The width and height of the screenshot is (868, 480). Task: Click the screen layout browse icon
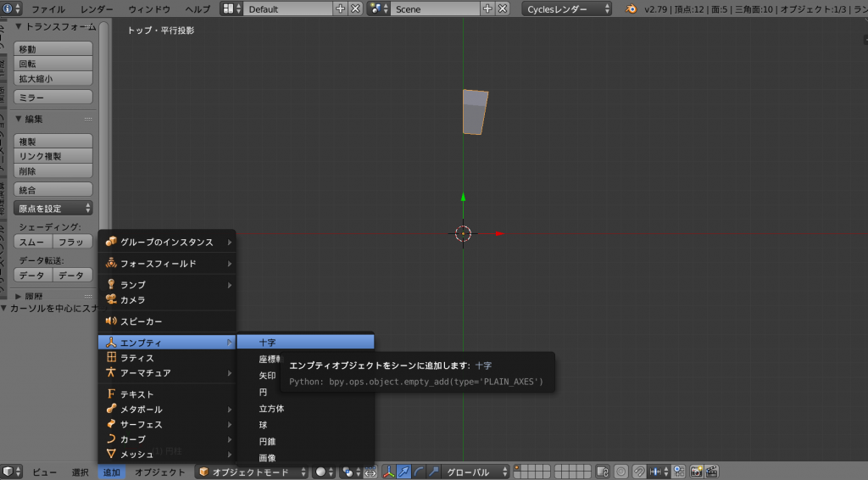coord(231,8)
